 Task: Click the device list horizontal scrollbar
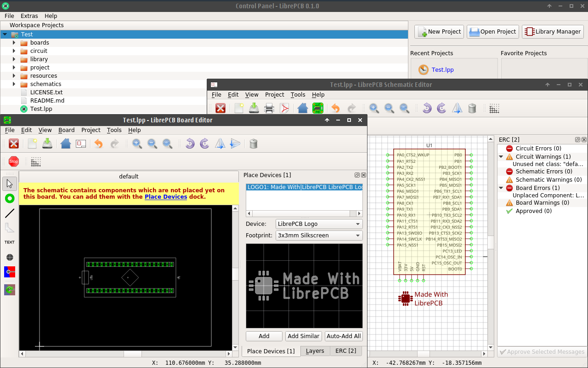coord(304,213)
